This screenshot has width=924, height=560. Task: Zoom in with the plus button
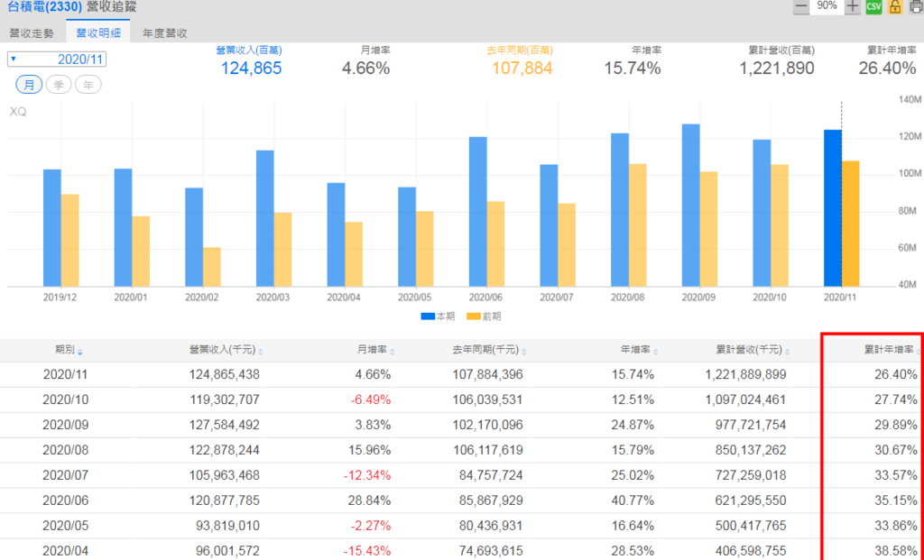tap(852, 6)
